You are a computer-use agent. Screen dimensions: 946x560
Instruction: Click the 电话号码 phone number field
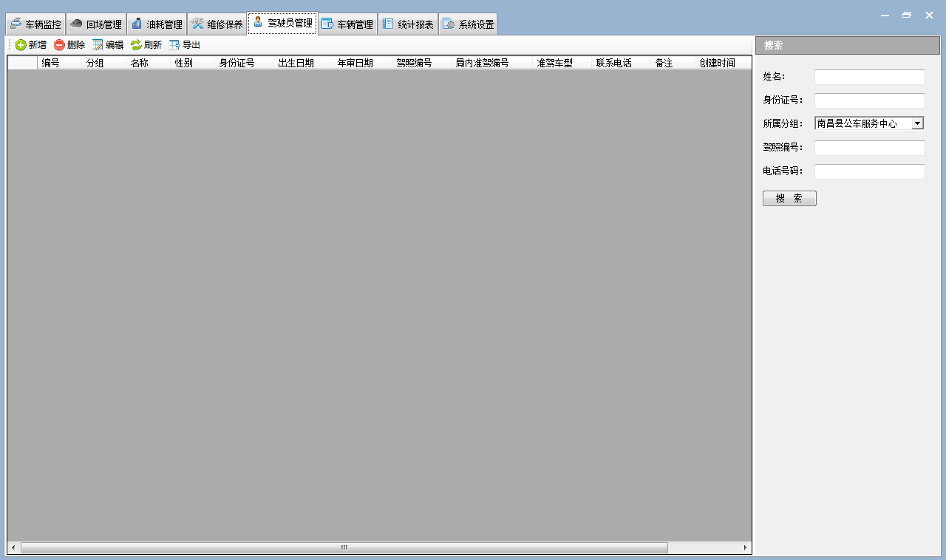click(x=869, y=171)
